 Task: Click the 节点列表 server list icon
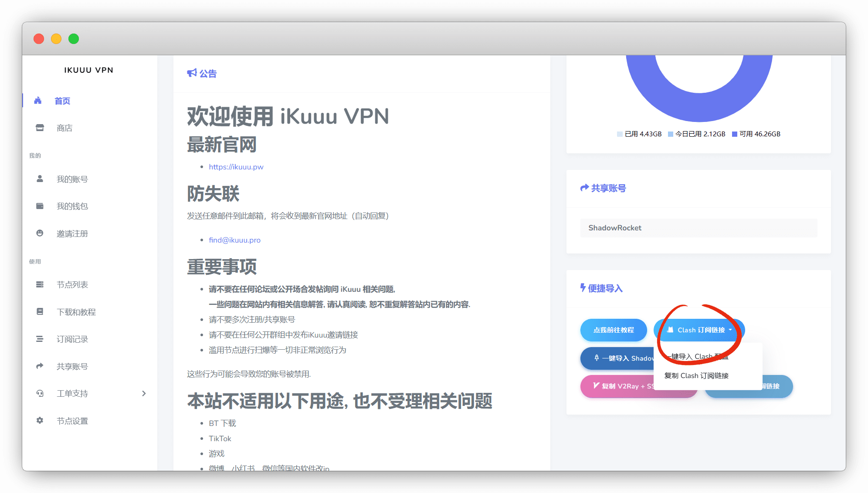click(40, 284)
